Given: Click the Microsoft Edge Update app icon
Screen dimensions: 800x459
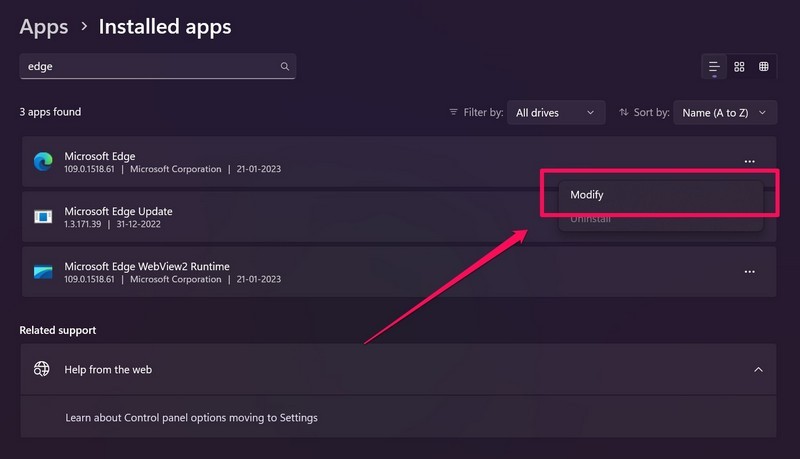Looking at the screenshot, I should (x=43, y=217).
